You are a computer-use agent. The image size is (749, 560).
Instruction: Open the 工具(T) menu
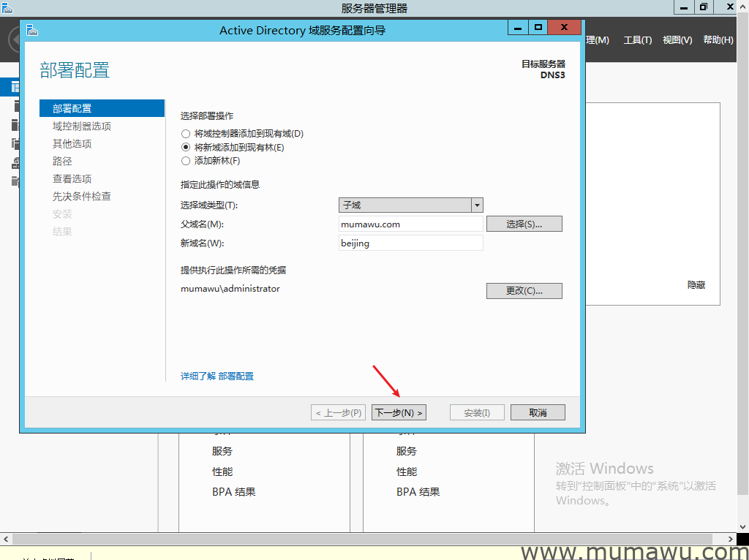click(x=637, y=40)
